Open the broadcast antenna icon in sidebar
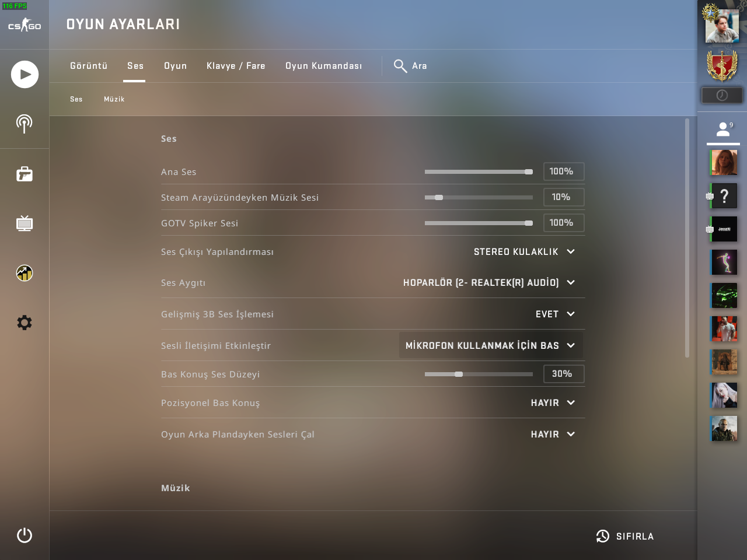Image resolution: width=747 pixels, height=560 pixels. 24,124
